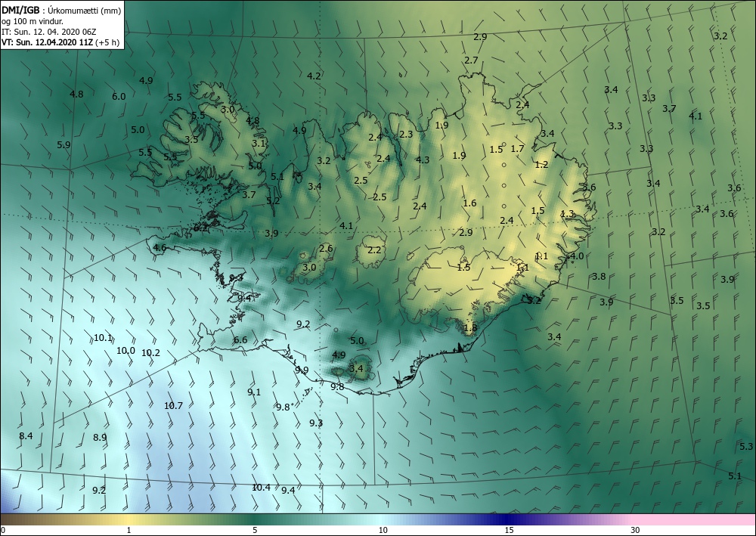Click the 10.7 value label
The width and height of the screenshot is (756, 536).
point(173,406)
